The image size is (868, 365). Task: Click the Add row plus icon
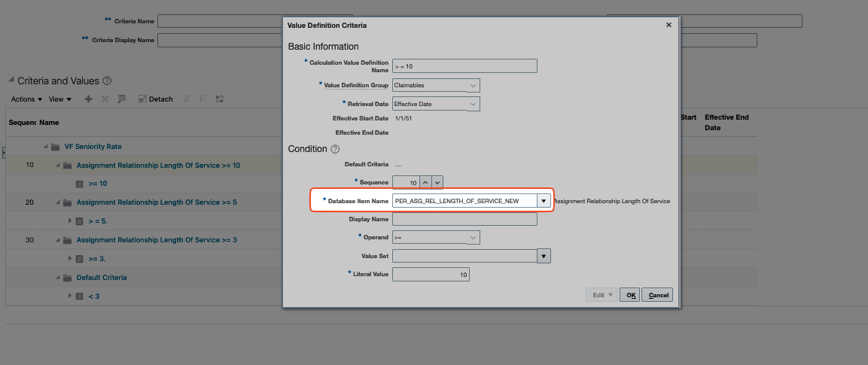(88, 99)
